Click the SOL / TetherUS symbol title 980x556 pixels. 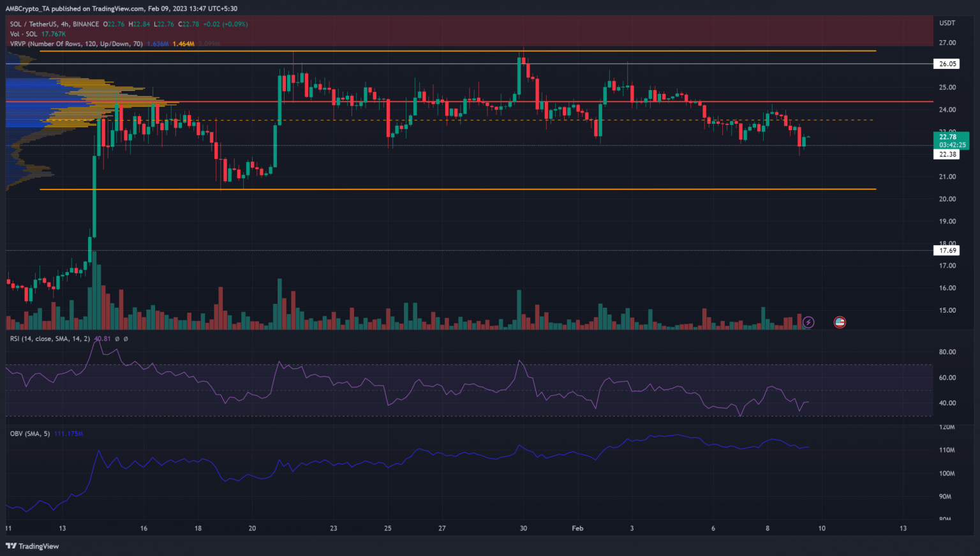point(33,24)
